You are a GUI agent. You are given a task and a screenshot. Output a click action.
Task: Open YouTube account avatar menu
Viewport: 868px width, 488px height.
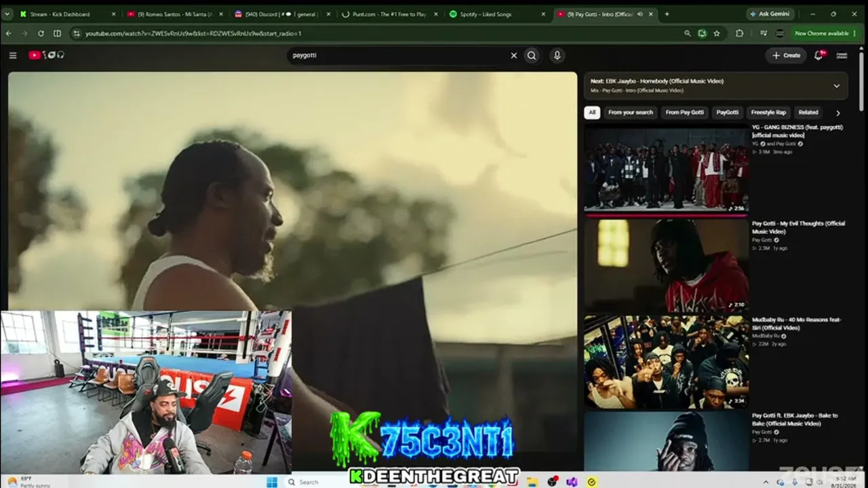coord(842,56)
